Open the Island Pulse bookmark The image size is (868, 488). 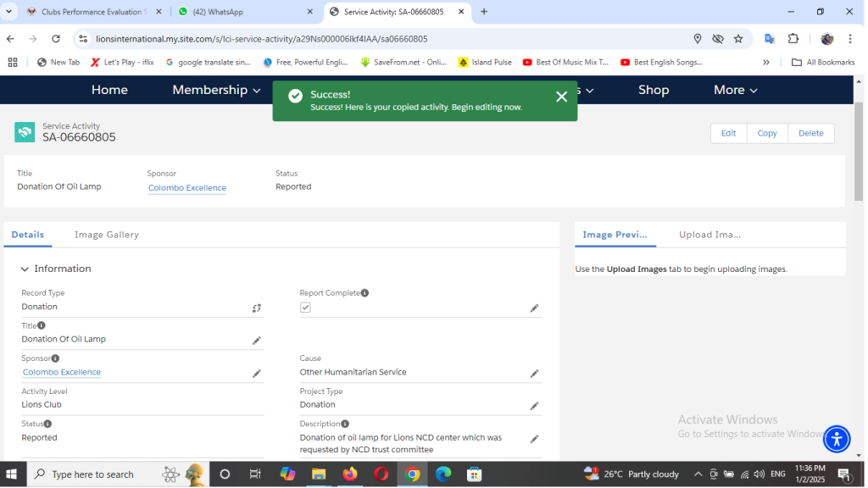(x=486, y=63)
